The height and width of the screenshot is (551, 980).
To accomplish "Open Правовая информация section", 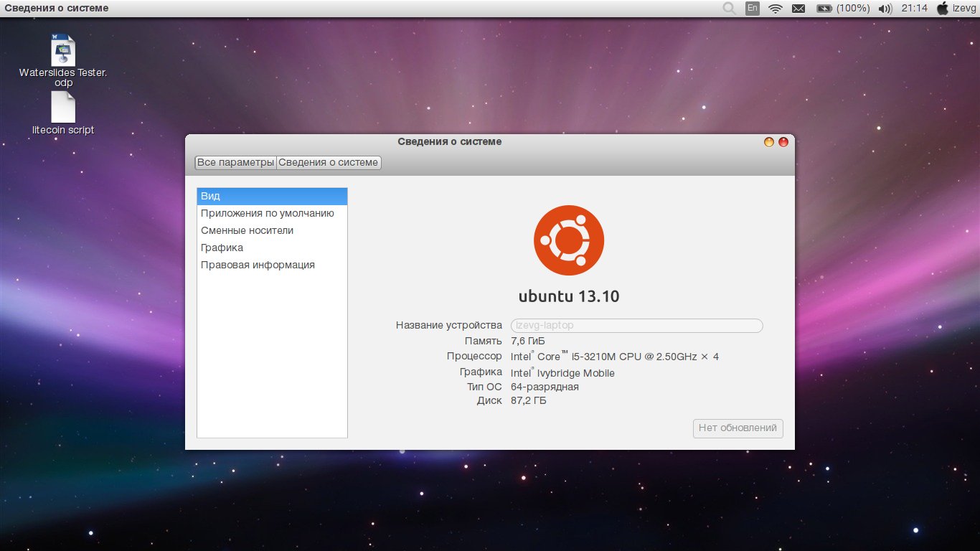I will 273,265.
